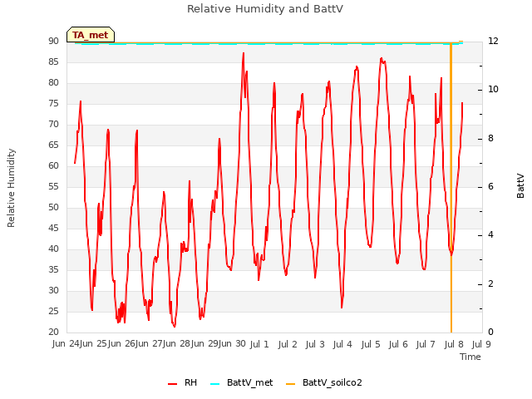This screenshot has width=532, height=399.
Task: Toggle the BattV_met legend entry
Action: coord(242,382)
